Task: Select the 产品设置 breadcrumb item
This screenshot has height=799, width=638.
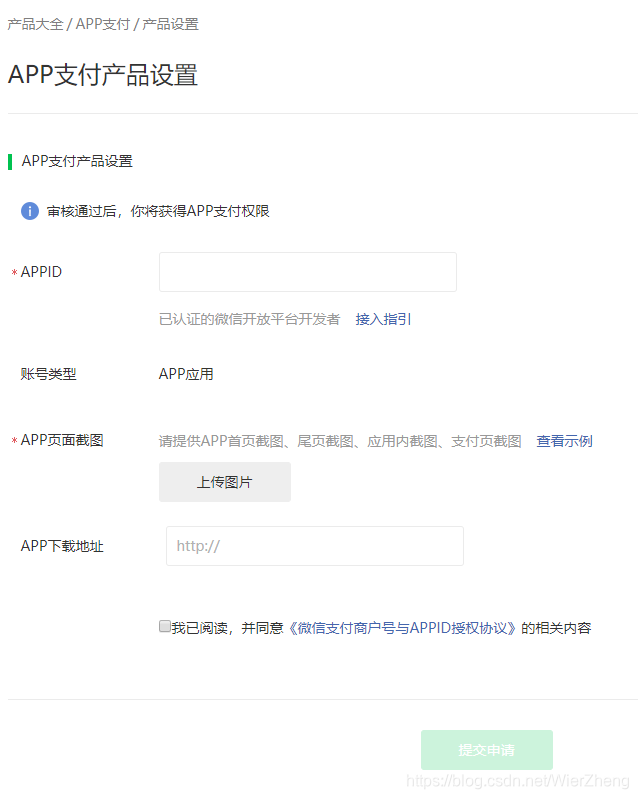Action: tap(170, 24)
